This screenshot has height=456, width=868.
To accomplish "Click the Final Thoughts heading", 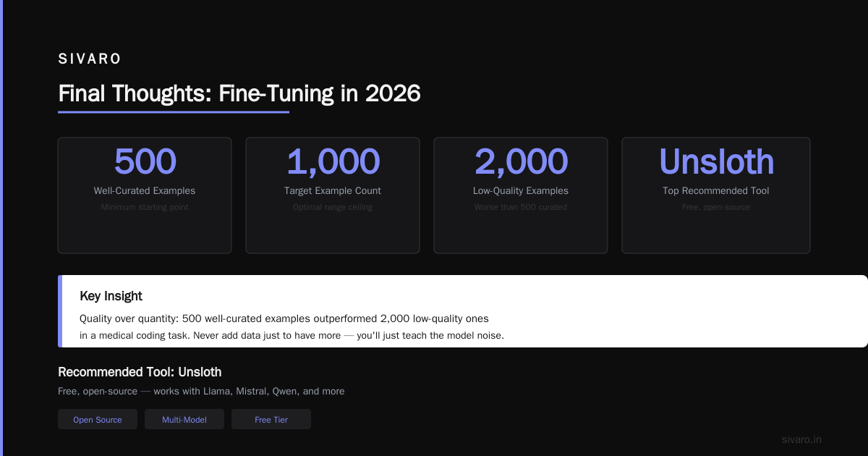I will (239, 94).
